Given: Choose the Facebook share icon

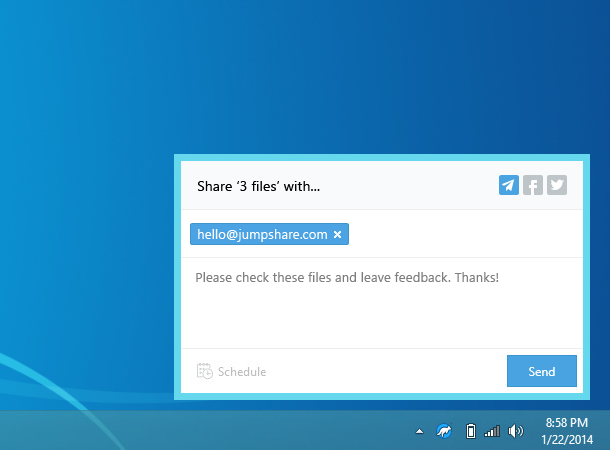Looking at the screenshot, I should click(533, 185).
